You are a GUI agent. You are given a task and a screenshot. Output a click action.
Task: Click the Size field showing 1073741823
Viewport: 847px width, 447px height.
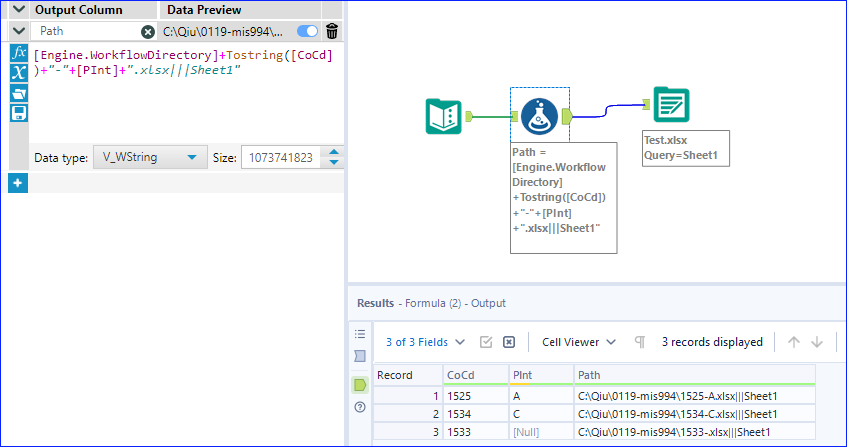pos(281,158)
